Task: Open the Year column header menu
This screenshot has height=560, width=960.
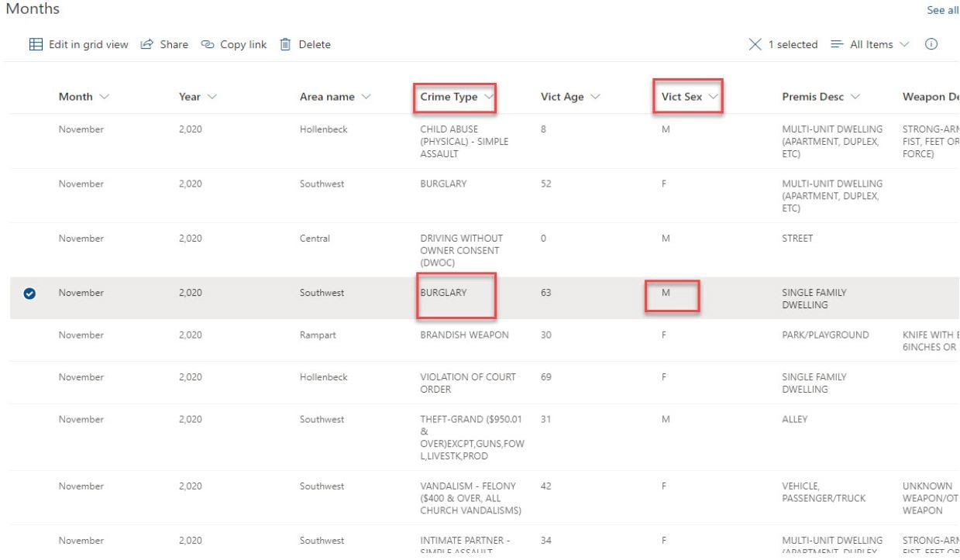Action: 212,97
